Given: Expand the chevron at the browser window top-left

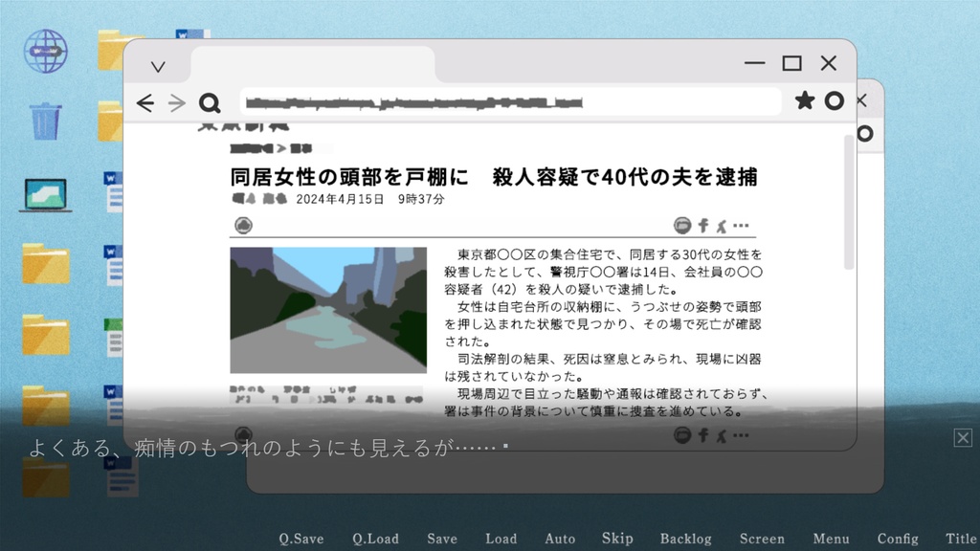Looking at the screenshot, I should click(x=159, y=65).
